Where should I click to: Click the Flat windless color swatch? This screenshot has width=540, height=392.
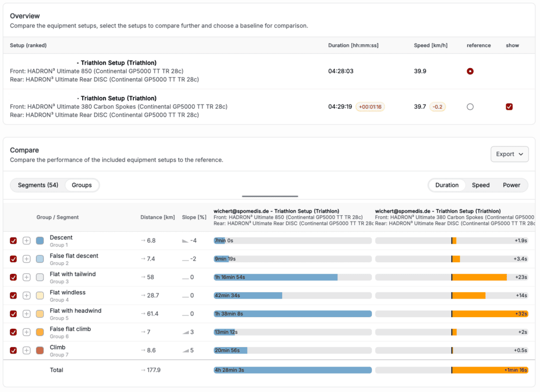40,295
